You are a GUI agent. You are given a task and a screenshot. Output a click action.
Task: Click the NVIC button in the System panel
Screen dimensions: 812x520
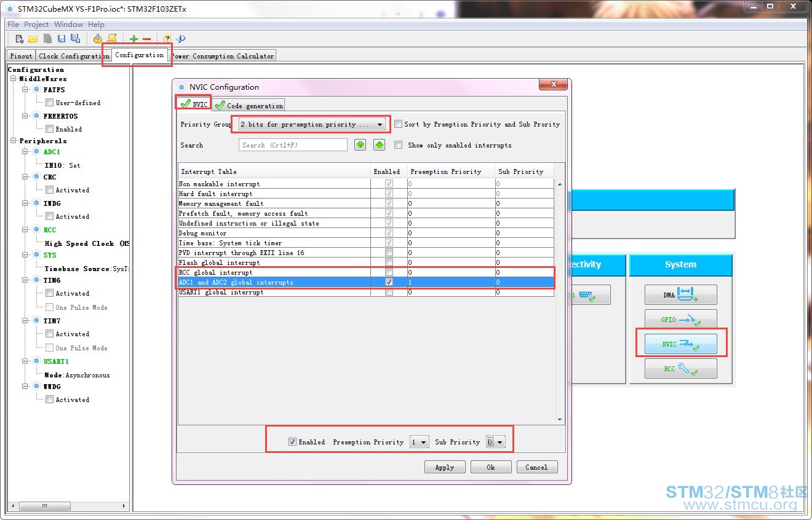(681, 344)
